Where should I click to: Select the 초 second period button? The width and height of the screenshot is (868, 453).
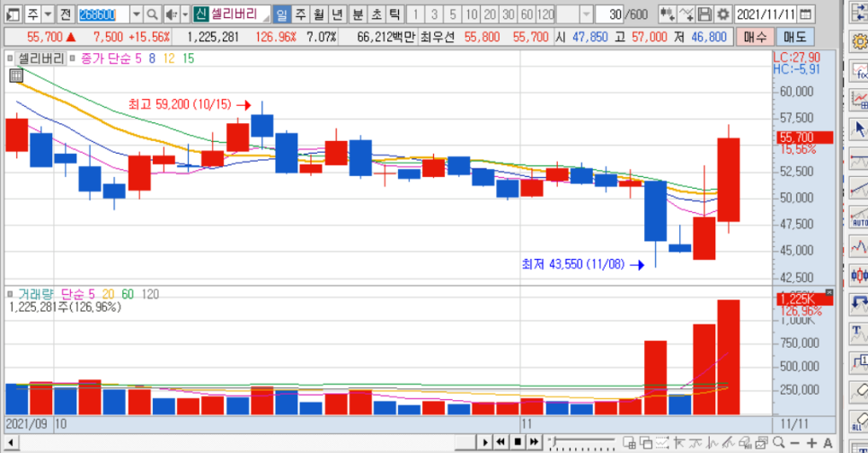(376, 14)
